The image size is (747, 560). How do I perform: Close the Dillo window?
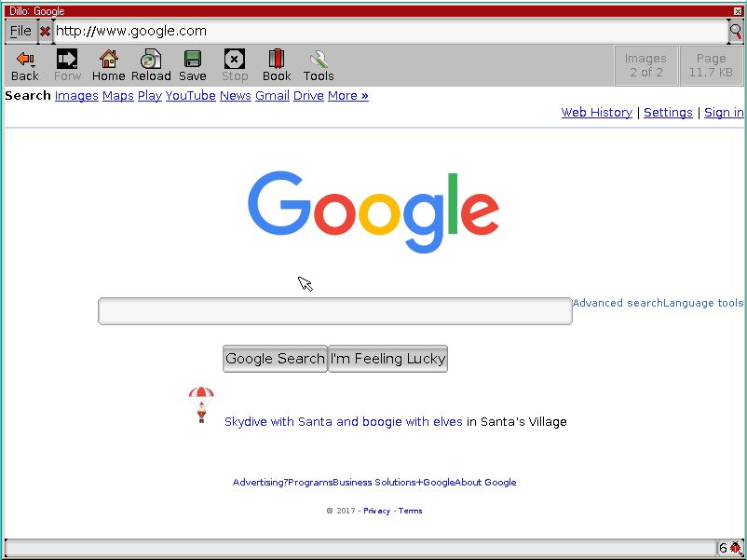[x=738, y=11]
